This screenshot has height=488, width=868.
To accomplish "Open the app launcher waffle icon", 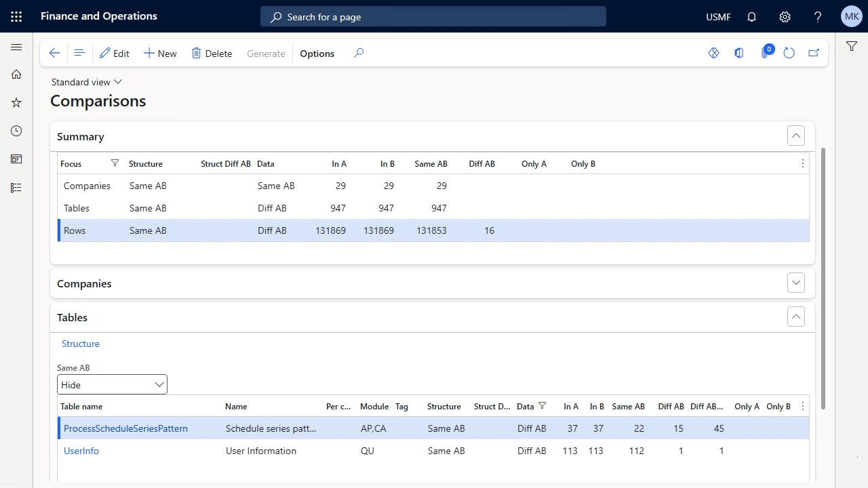I will click(16, 16).
